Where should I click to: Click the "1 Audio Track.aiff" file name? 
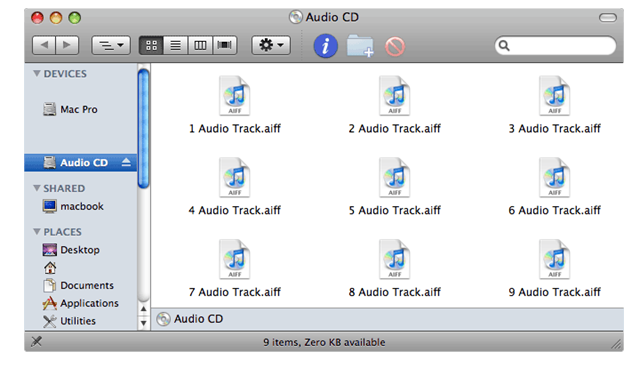click(235, 128)
